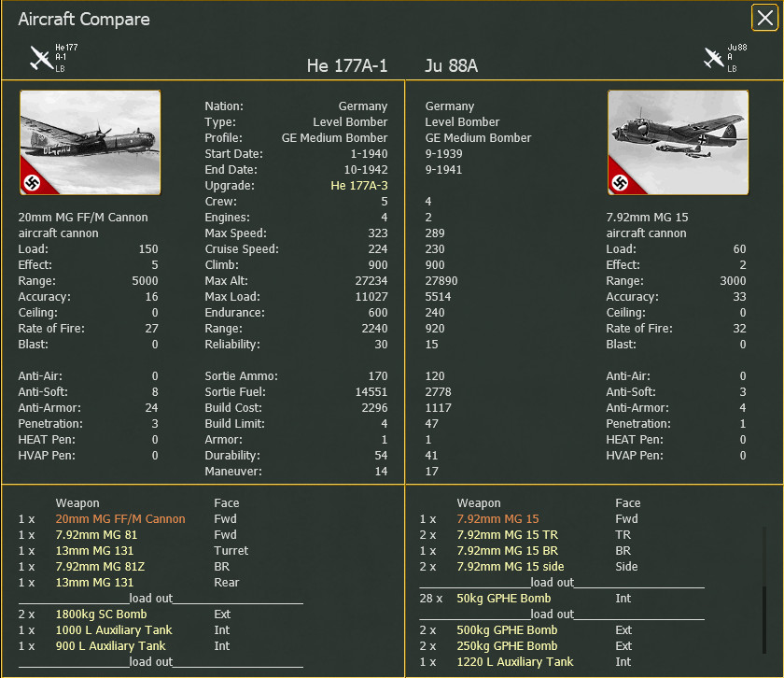Screen dimensions: 784x678
Task: Select the 7.92mm MG 15 BR weapon
Action: coord(508,551)
